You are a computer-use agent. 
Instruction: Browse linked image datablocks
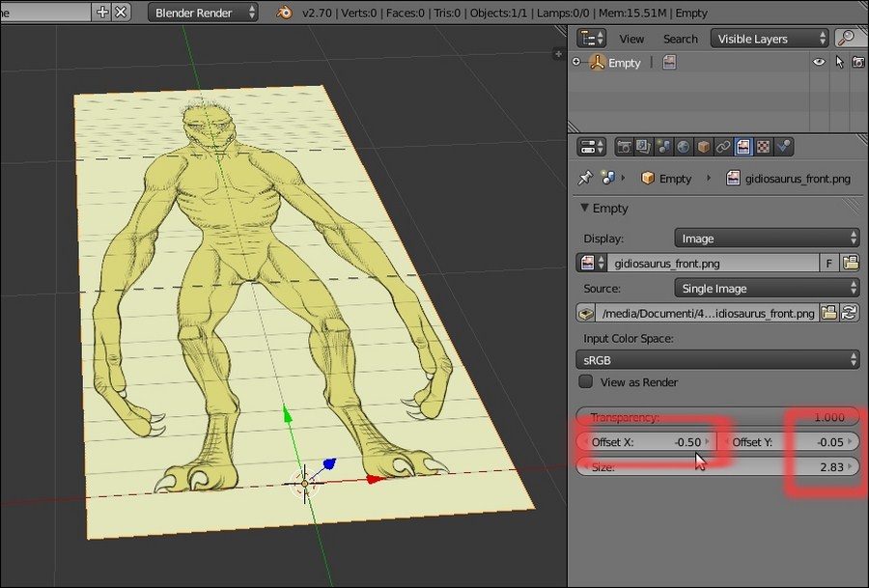point(592,263)
